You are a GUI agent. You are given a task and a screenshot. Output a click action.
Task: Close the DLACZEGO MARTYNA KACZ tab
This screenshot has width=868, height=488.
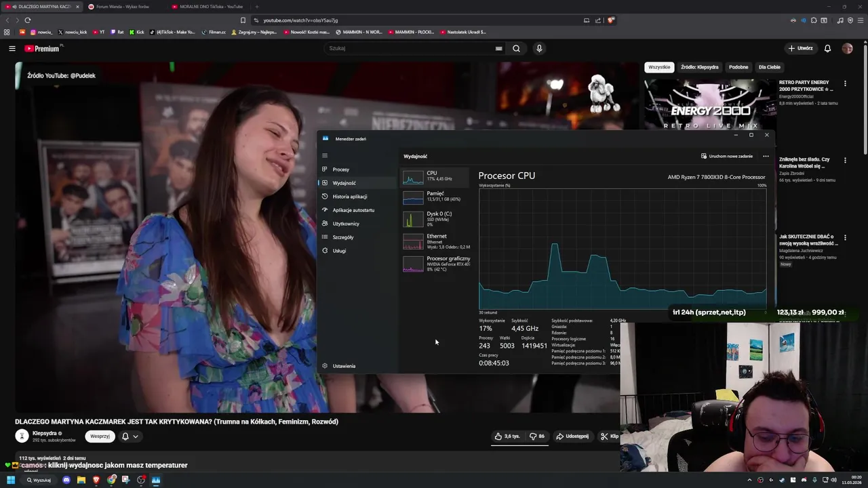click(77, 7)
